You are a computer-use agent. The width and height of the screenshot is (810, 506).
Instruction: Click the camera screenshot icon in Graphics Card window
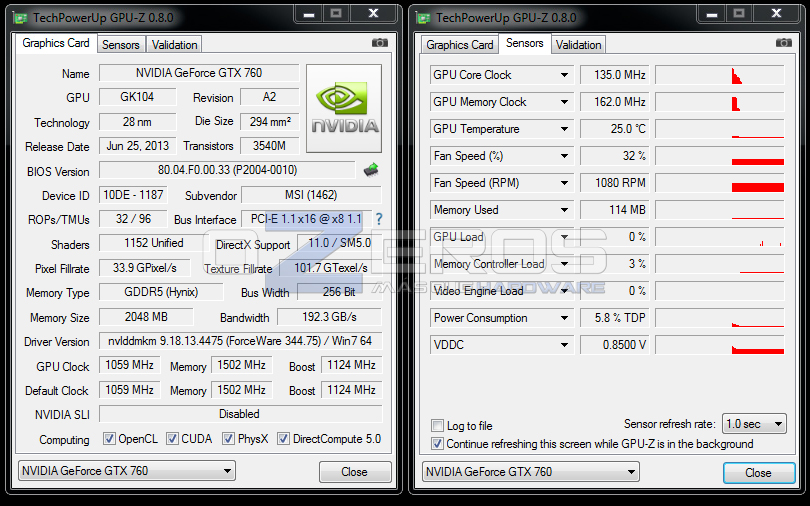tap(380, 43)
